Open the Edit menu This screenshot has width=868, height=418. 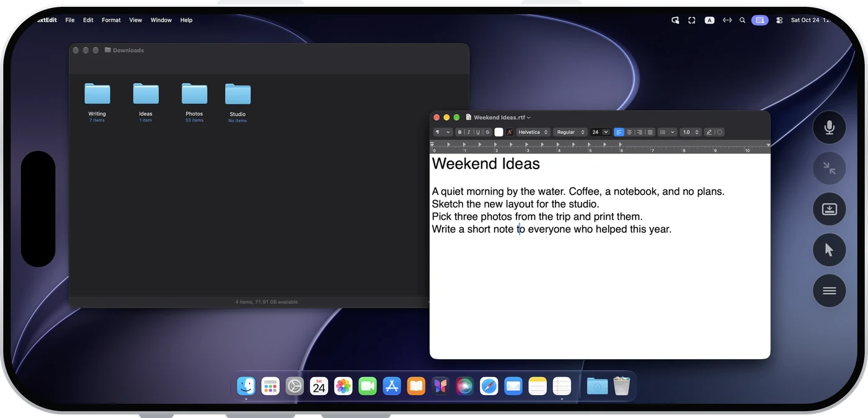pyautogui.click(x=88, y=20)
